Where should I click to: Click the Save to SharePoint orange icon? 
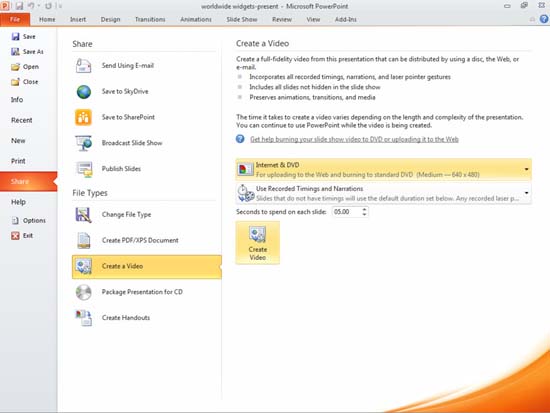[x=83, y=117]
